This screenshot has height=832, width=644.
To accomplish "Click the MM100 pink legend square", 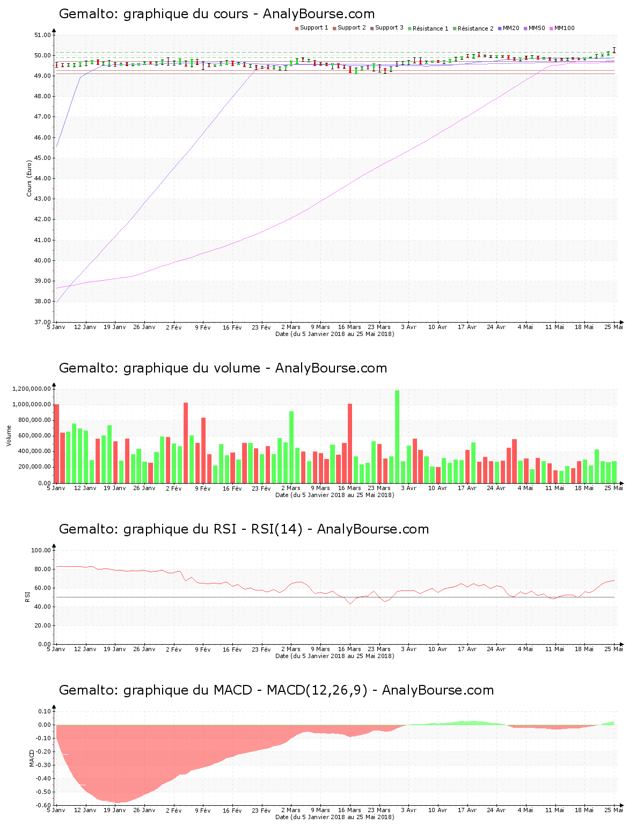I will [x=551, y=28].
